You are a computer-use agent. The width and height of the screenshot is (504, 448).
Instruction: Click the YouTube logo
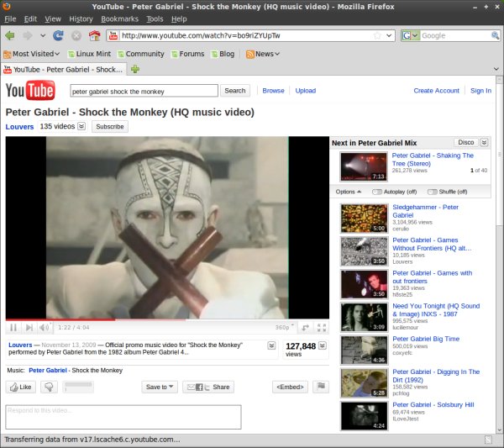point(31,91)
